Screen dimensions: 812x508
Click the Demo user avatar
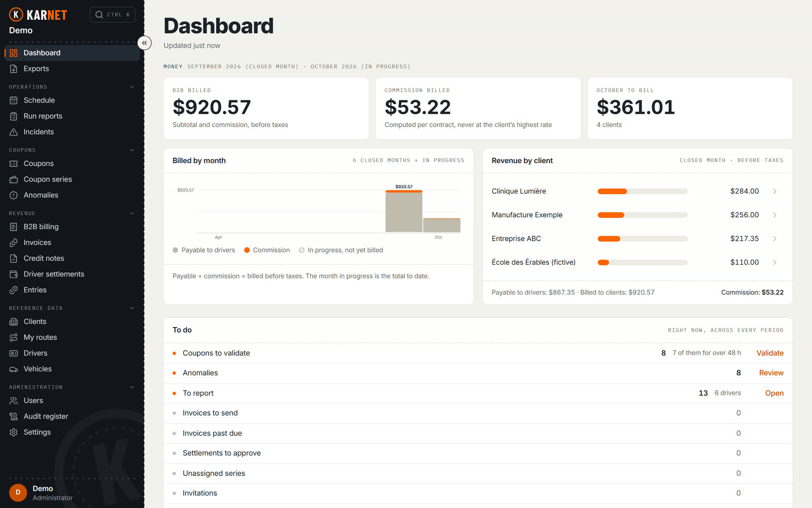pos(18,492)
